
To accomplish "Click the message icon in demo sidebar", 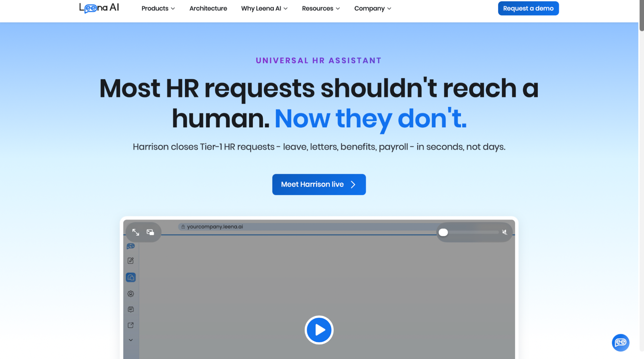I will pyautogui.click(x=130, y=309).
